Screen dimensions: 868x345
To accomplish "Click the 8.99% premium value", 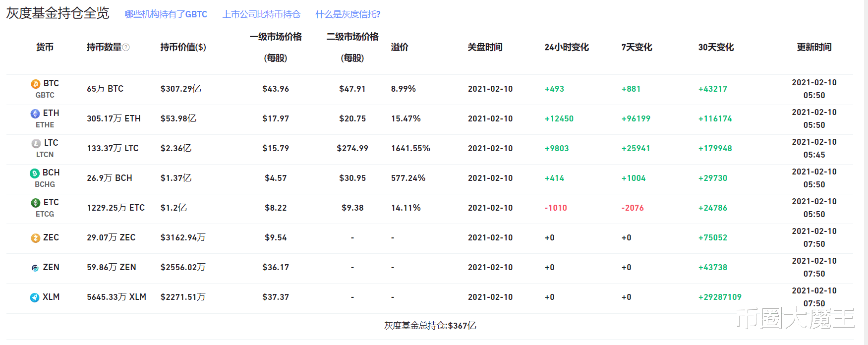I will point(404,89).
